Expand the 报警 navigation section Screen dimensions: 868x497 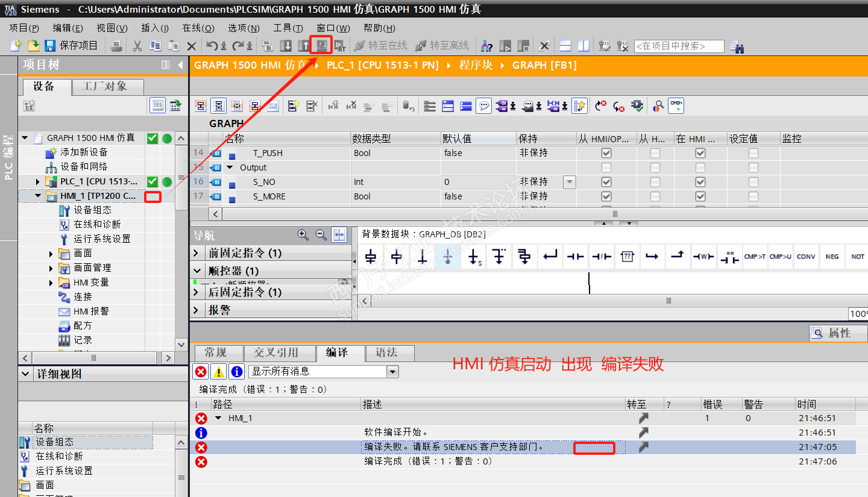[197, 310]
